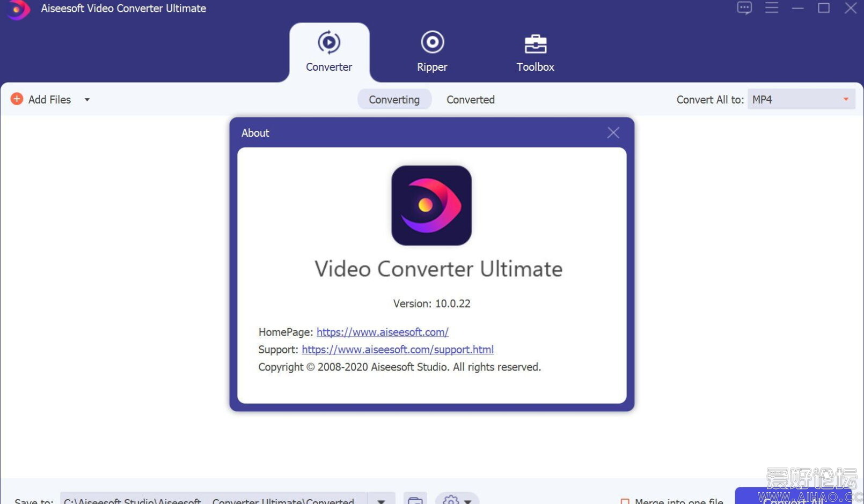Click the Save to path field

(214, 499)
